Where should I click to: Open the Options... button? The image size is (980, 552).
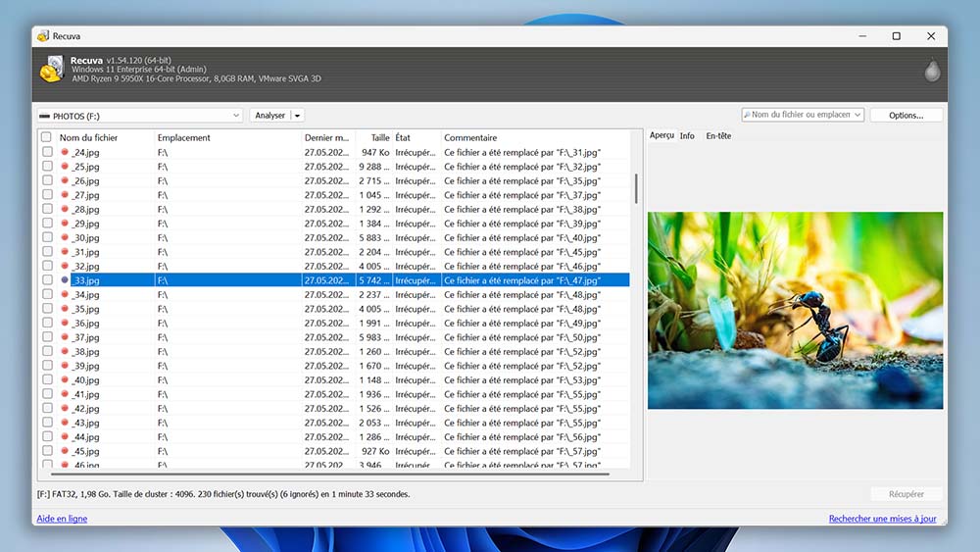pos(906,115)
